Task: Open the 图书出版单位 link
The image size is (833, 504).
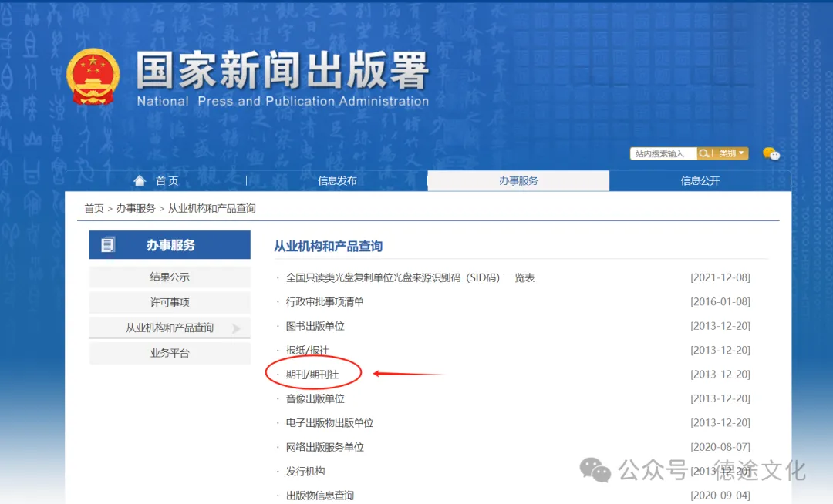Action: tap(315, 326)
